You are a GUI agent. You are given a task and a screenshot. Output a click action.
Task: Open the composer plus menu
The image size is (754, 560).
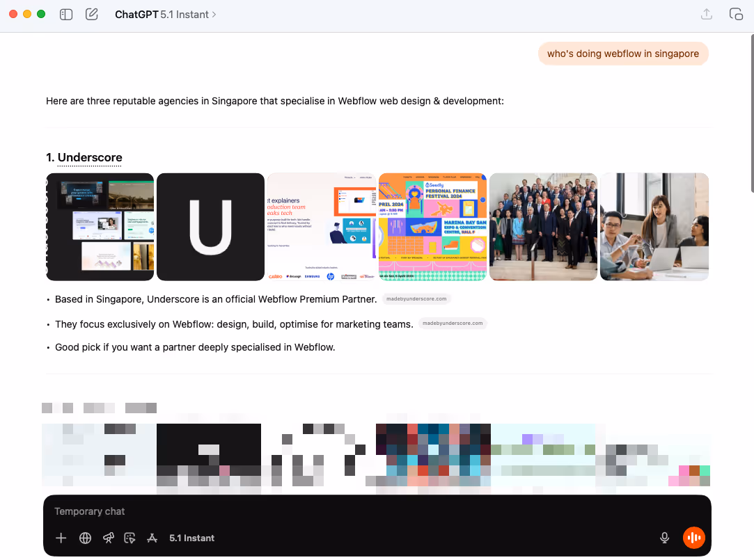(x=61, y=538)
